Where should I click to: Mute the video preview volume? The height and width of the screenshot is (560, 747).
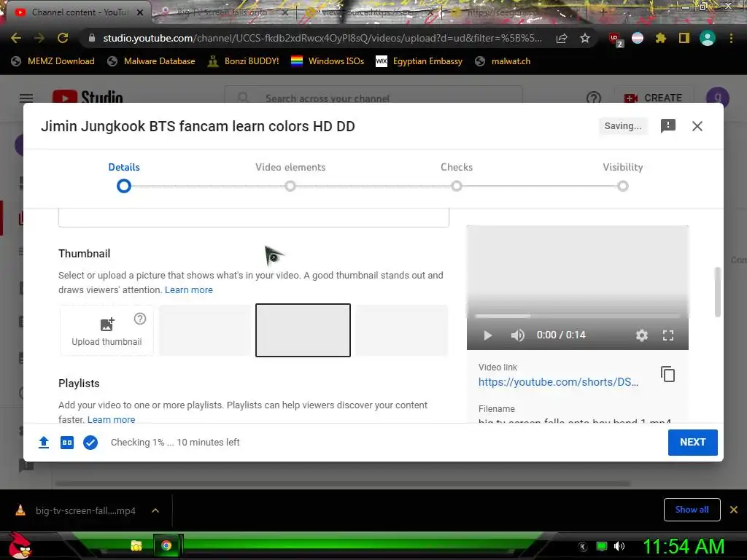517,335
